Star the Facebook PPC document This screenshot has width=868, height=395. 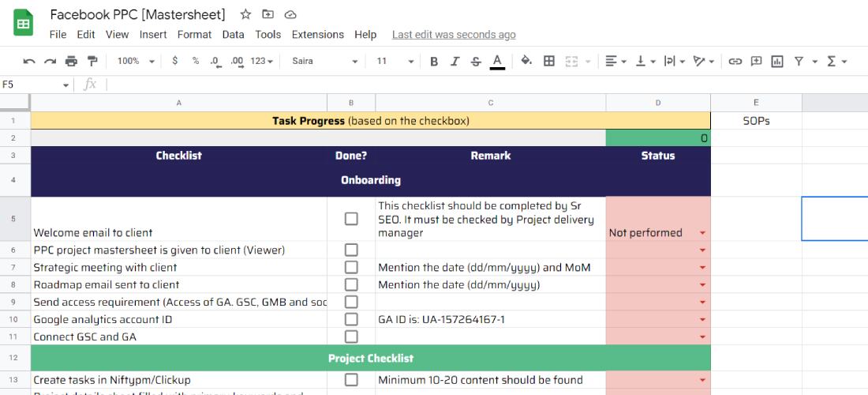245,14
